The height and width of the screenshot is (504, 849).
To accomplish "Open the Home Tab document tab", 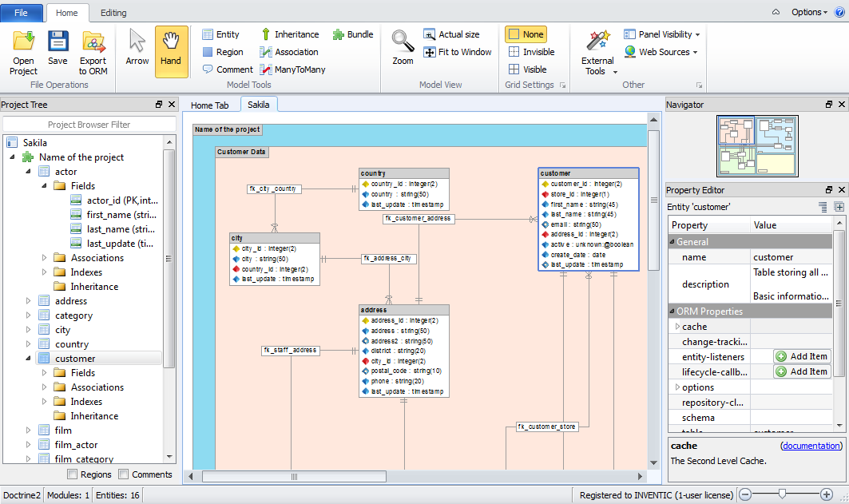I will 209,105.
